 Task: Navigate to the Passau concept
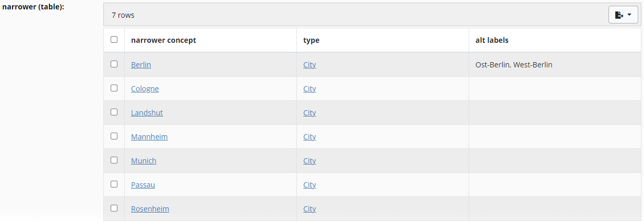pos(143,185)
